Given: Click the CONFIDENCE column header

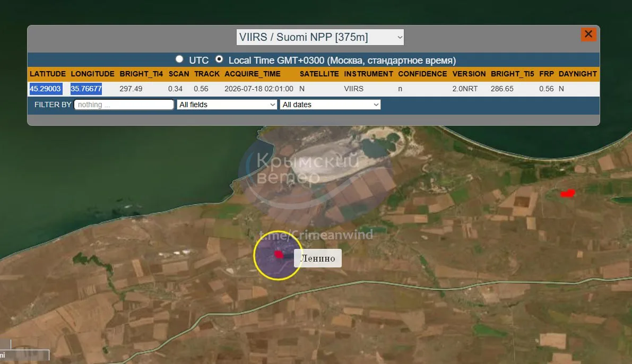Looking at the screenshot, I should click(x=422, y=74).
